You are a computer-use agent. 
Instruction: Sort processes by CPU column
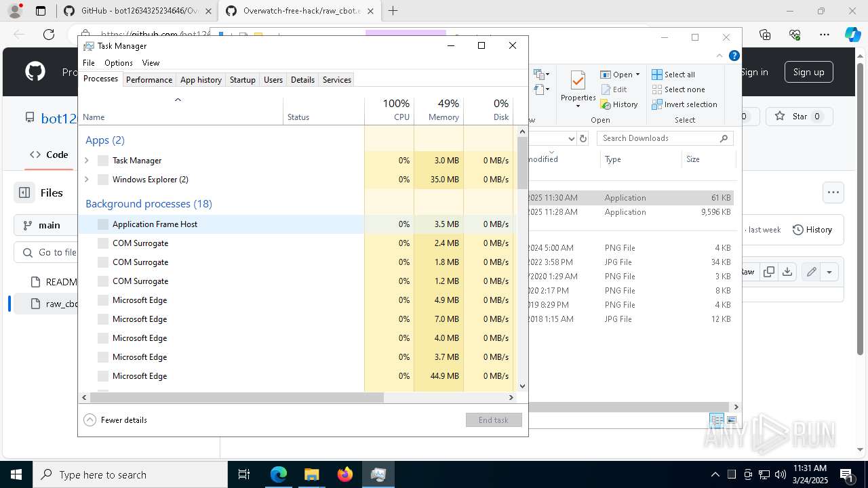389,110
